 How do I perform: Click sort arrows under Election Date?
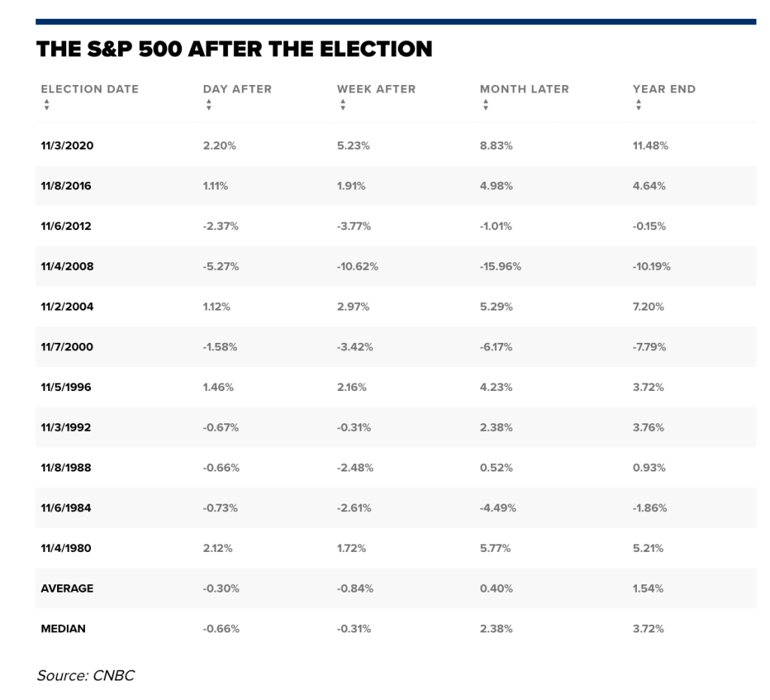point(47,105)
